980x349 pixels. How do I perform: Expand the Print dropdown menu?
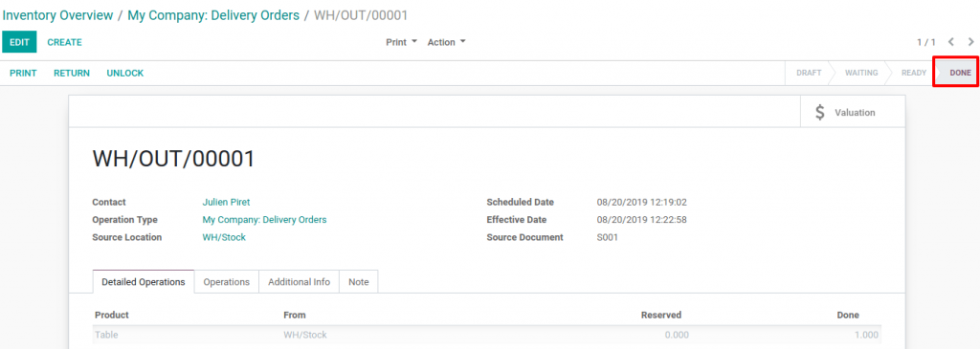[x=401, y=42]
